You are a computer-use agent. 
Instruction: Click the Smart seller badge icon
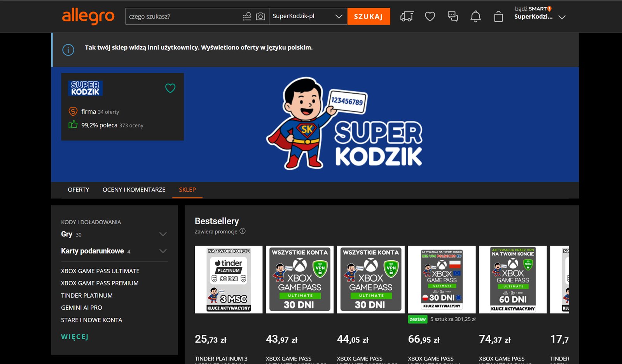(73, 111)
